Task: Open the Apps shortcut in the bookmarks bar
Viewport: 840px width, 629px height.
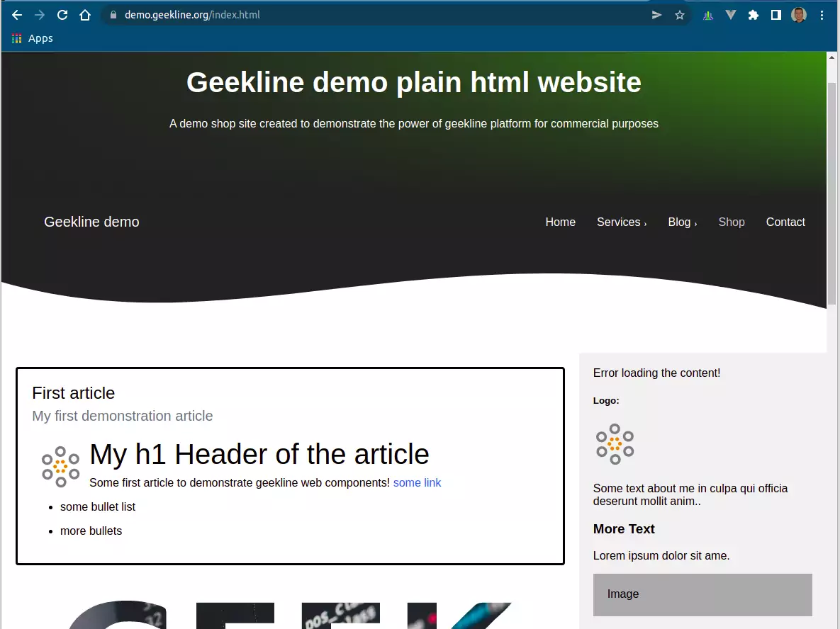Action: 31,38
